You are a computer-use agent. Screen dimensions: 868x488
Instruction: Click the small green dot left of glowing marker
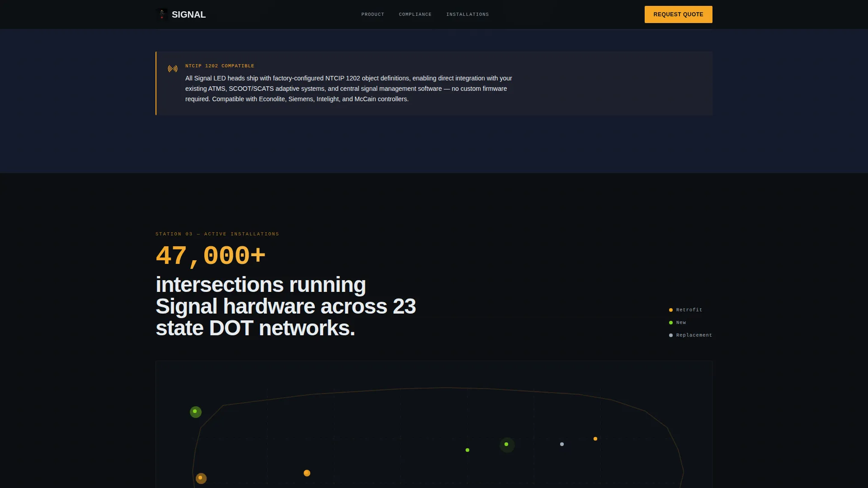coord(467,450)
